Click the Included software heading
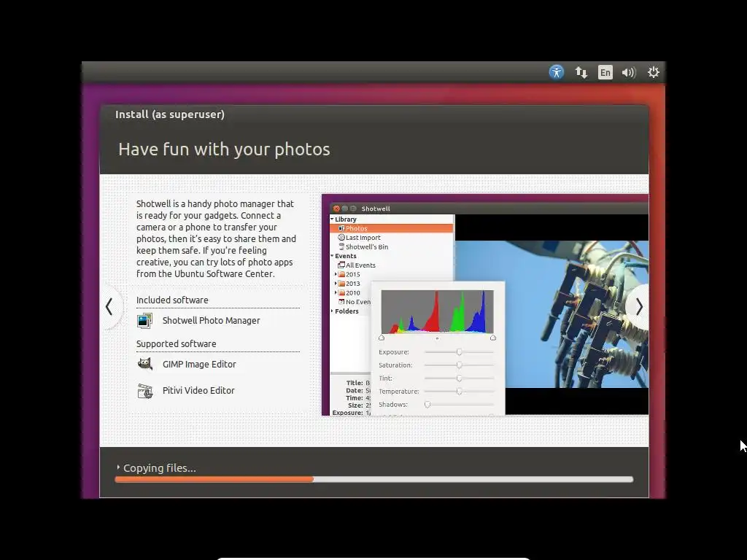This screenshot has height=560, width=747. pyautogui.click(x=172, y=300)
